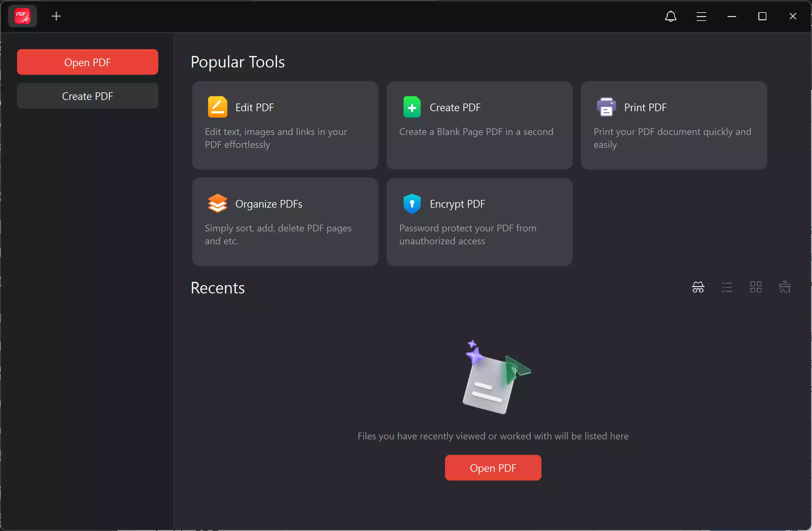This screenshot has width=812, height=531.
Task: Open a new tab with the plus icon
Action: [x=56, y=16]
